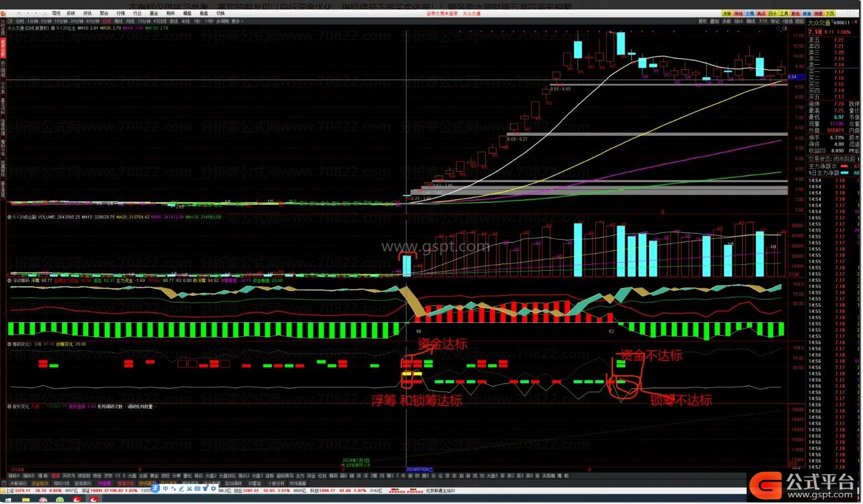
Task: Open the 关联报价 bottom tab
Action: 18,484
